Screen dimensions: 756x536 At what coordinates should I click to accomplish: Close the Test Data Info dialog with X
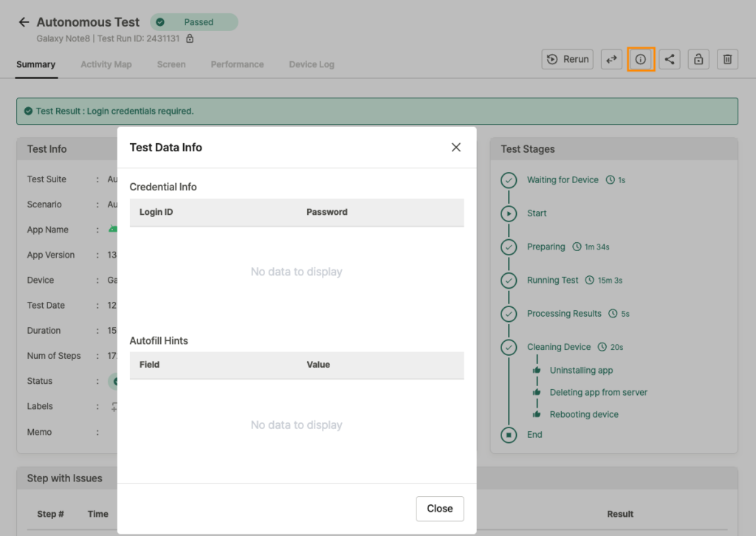456,148
